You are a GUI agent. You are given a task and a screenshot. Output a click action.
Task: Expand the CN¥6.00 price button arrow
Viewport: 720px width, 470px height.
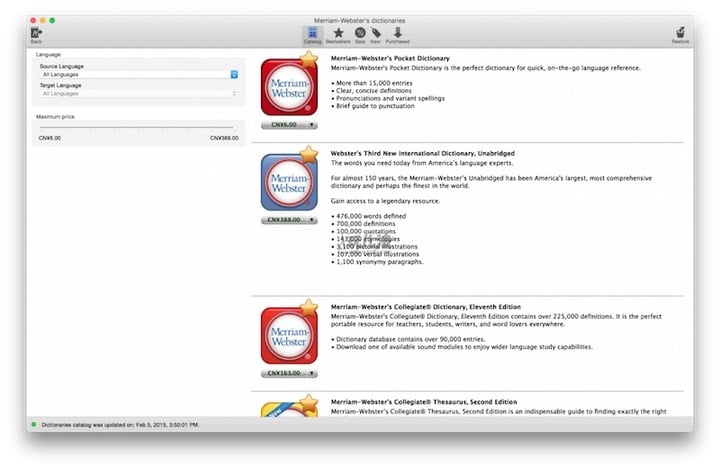point(311,125)
